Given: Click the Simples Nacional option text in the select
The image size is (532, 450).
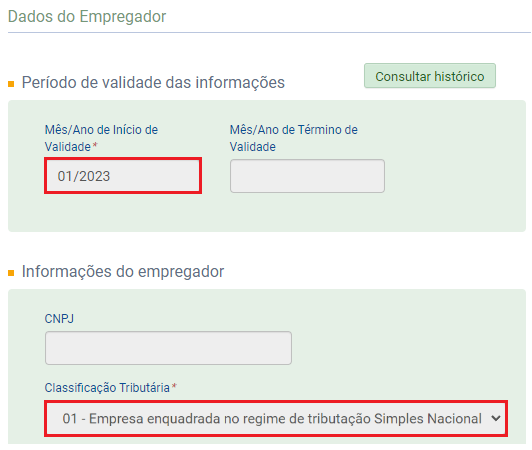Looking at the screenshot, I should [x=428, y=418].
